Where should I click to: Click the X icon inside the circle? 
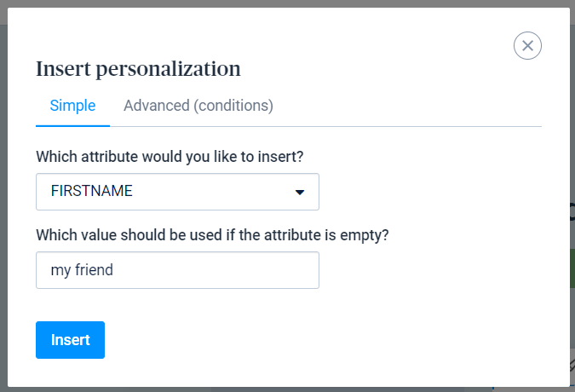pos(527,45)
